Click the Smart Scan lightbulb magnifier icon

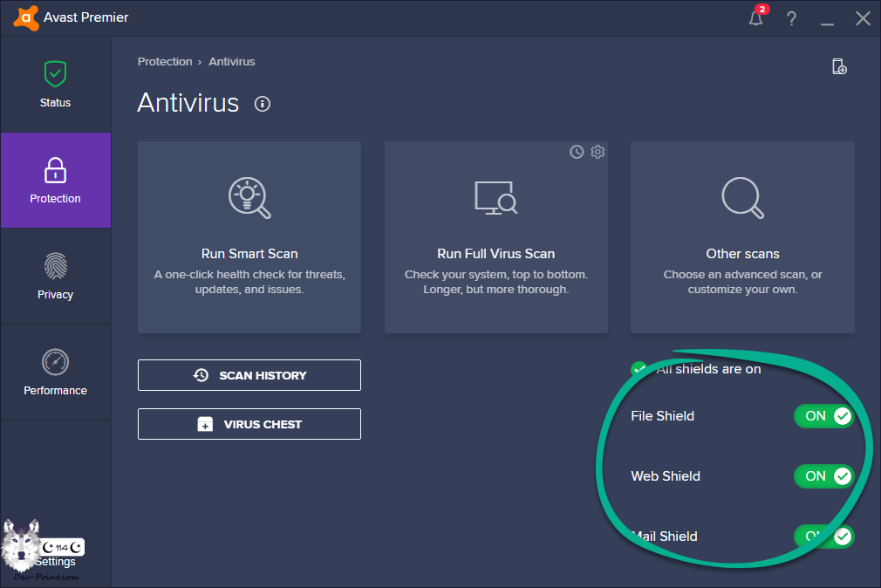[249, 198]
